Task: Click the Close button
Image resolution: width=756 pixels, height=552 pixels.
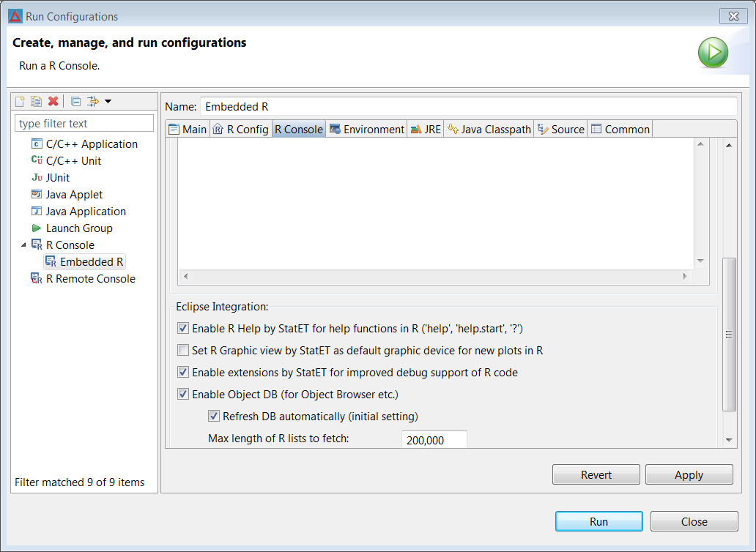Action: click(694, 522)
